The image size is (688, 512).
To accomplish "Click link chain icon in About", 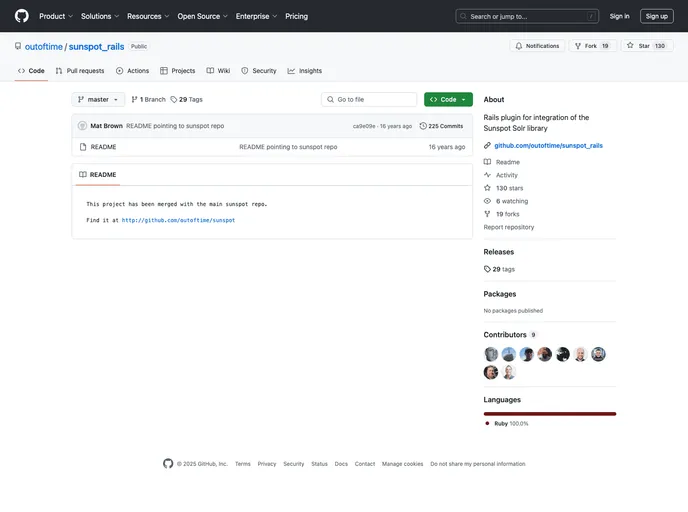I will point(487,146).
